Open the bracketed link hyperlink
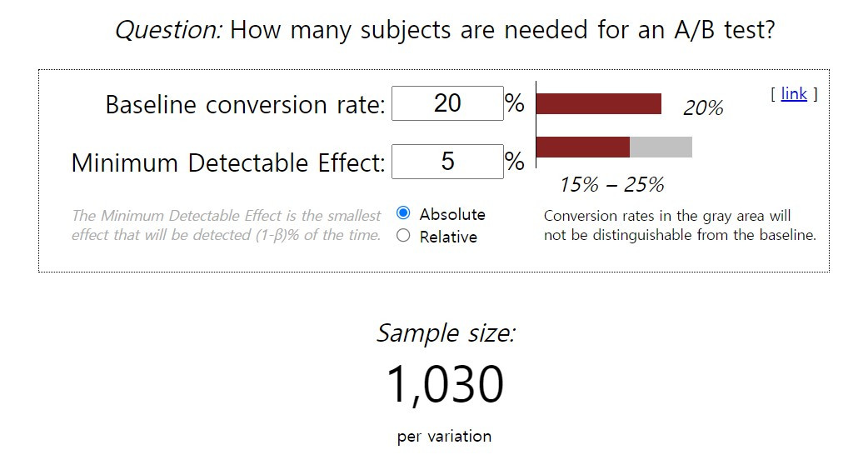This screenshot has width=868, height=465. click(x=794, y=93)
